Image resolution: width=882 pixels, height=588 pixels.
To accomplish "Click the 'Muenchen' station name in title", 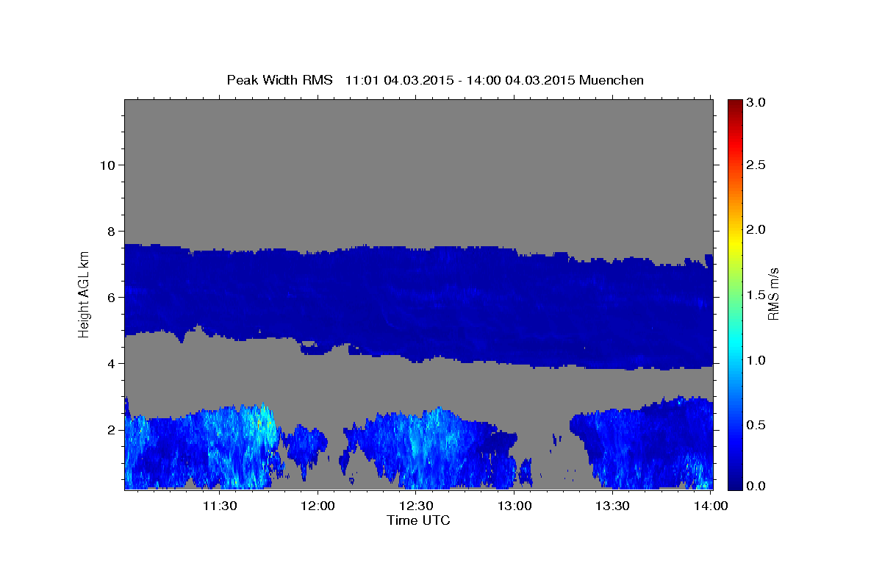I will 612,79.
